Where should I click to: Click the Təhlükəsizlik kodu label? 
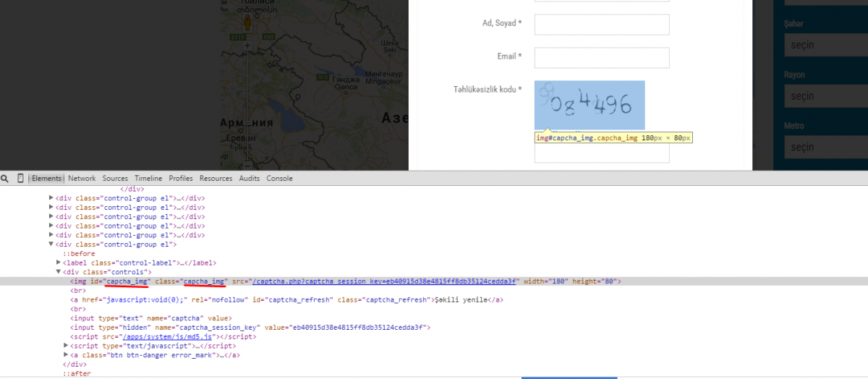488,90
